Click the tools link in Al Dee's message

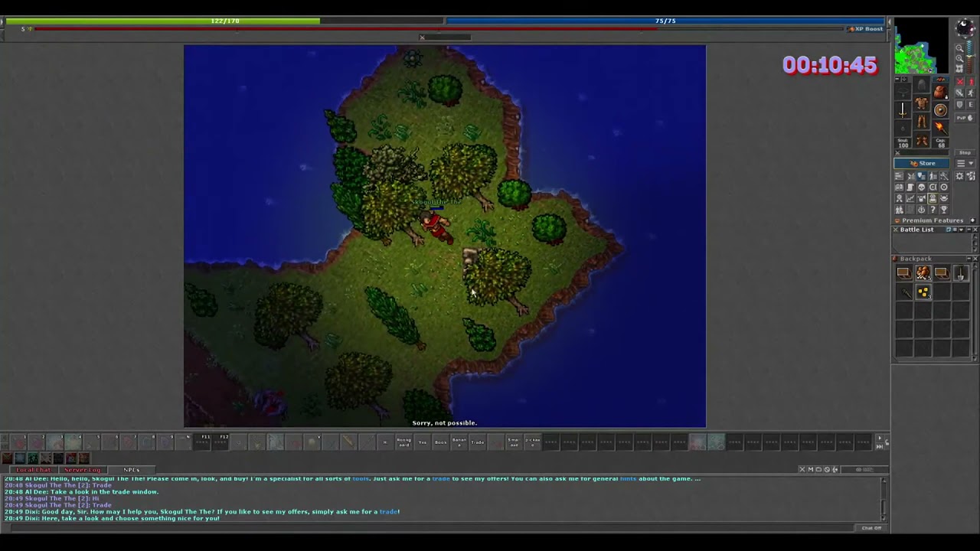tap(361, 478)
